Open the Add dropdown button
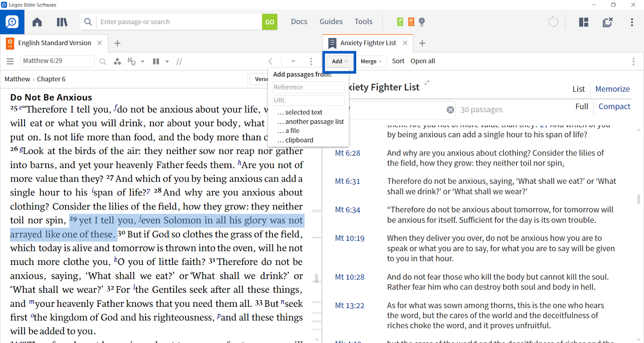The height and width of the screenshot is (343, 644). click(x=339, y=62)
